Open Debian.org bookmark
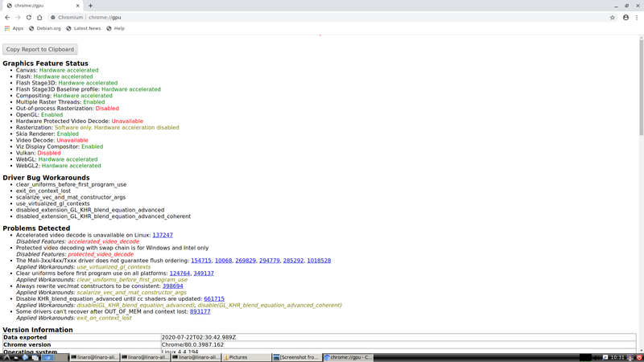 point(45,28)
